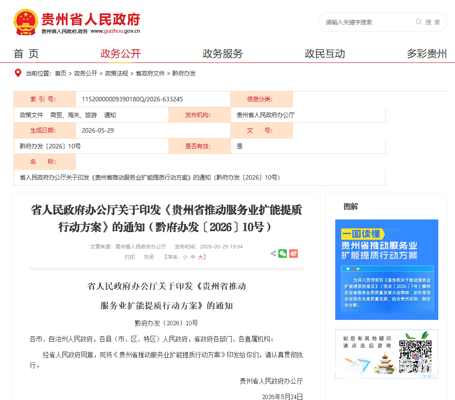Viewport: 455px width, 400px height.
Task: Click the 图解 sidebar heading
Action: tap(351, 206)
